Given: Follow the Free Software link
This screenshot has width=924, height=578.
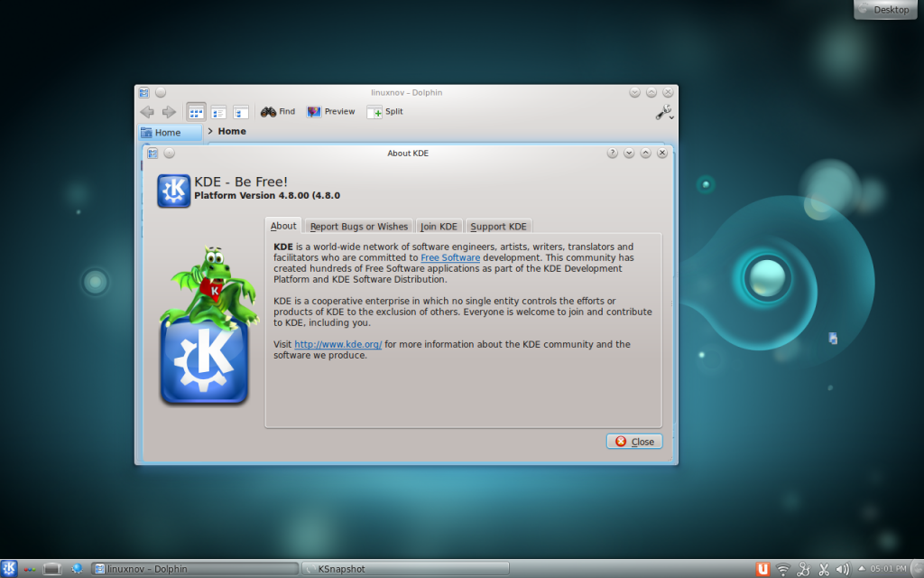Looking at the screenshot, I should pos(450,257).
